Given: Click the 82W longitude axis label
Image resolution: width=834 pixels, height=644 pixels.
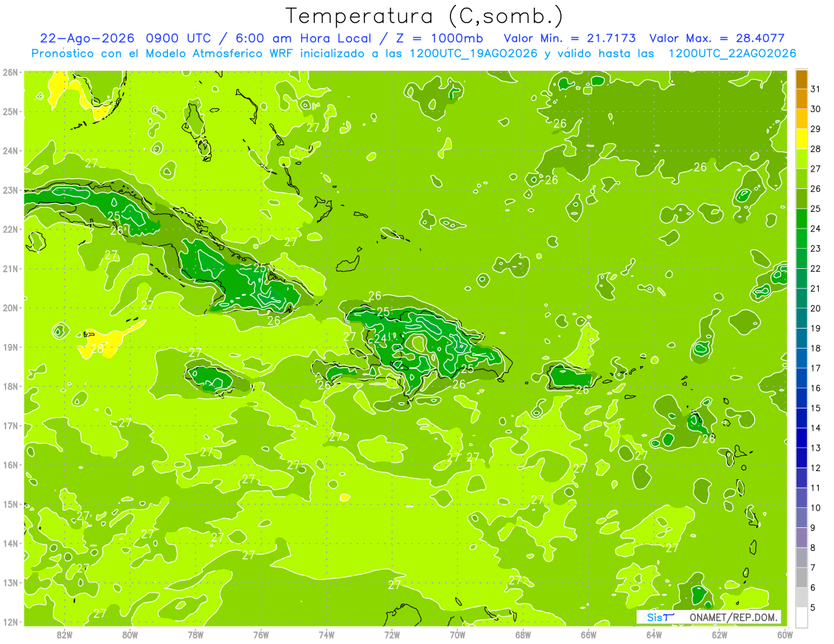Looking at the screenshot, I should (65, 634).
